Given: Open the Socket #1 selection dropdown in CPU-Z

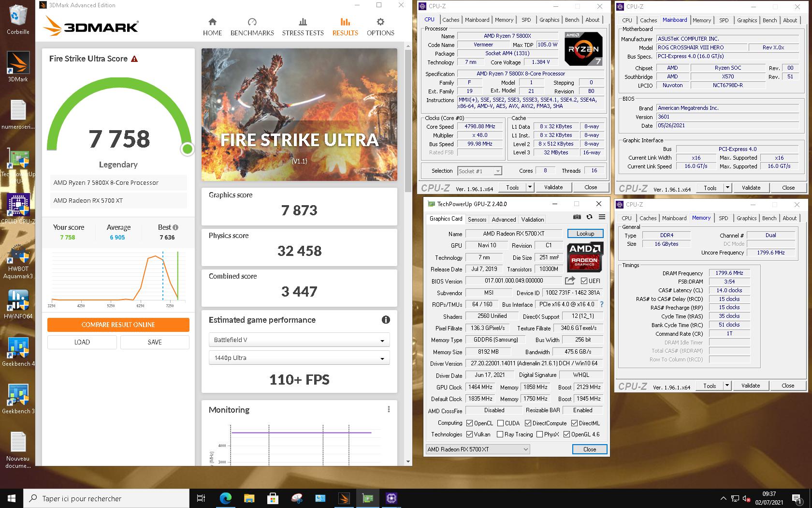Looking at the screenshot, I should pos(479,171).
